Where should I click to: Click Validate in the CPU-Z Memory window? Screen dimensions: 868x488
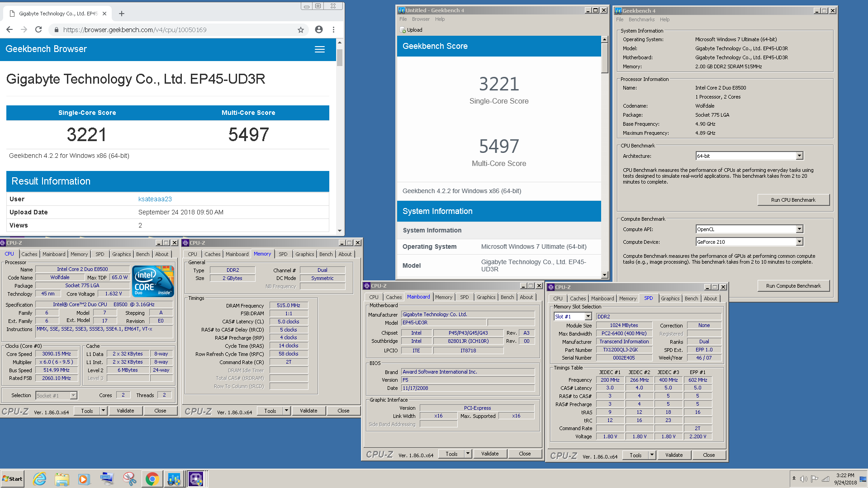(x=308, y=411)
